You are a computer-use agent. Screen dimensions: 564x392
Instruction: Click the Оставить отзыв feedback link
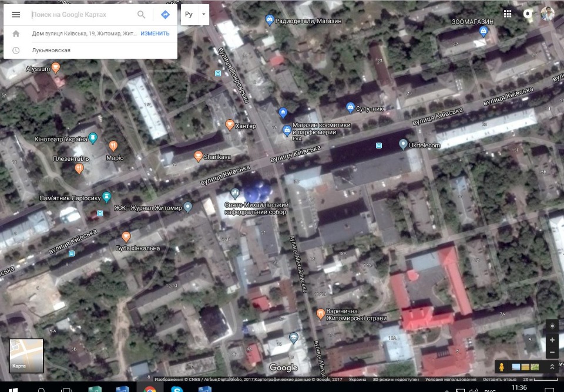499,380
